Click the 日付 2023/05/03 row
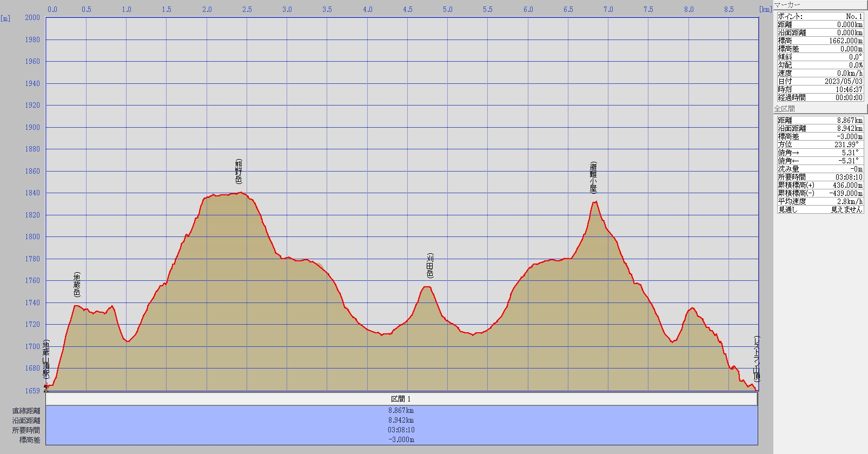 (820, 81)
